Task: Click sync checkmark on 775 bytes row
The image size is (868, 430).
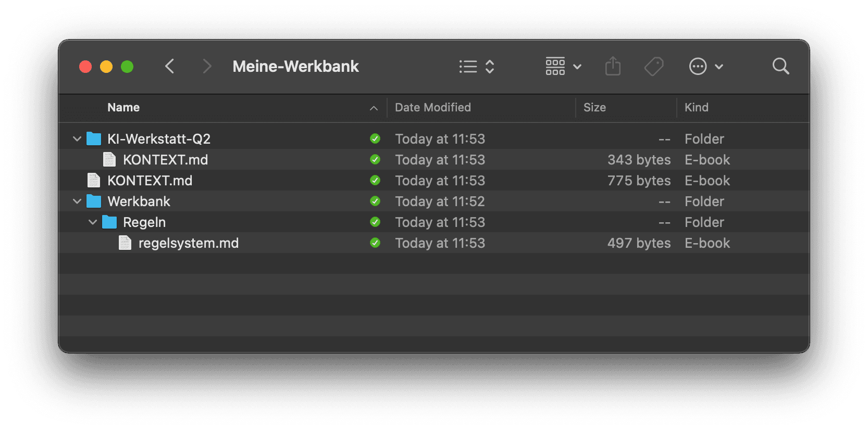Action: [375, 180]
